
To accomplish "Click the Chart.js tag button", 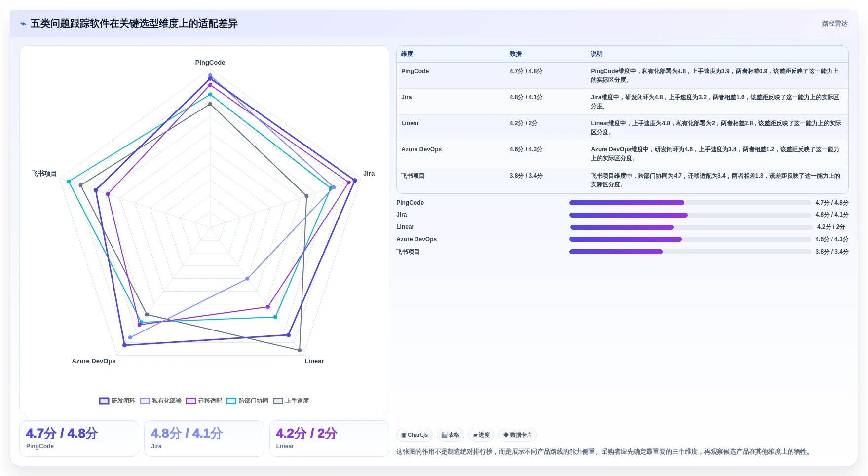I will pos(415,435).
